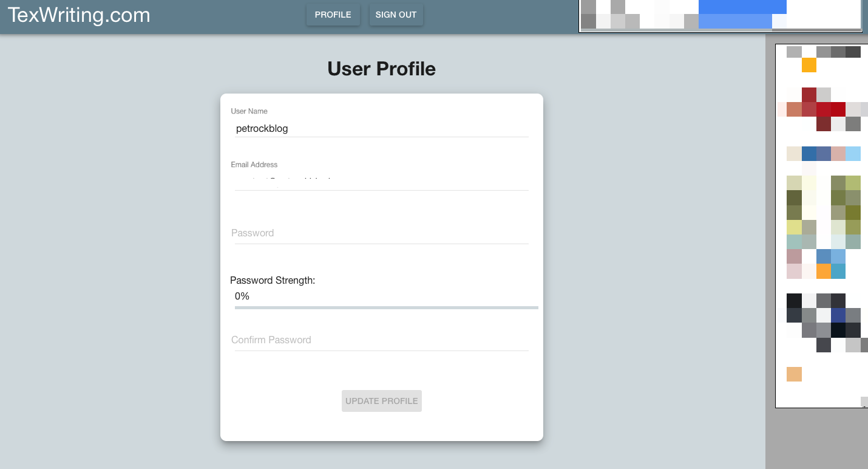Click the User Profile page heading
Viewport: 868px width, 469px height.
[x=382, y=69]
